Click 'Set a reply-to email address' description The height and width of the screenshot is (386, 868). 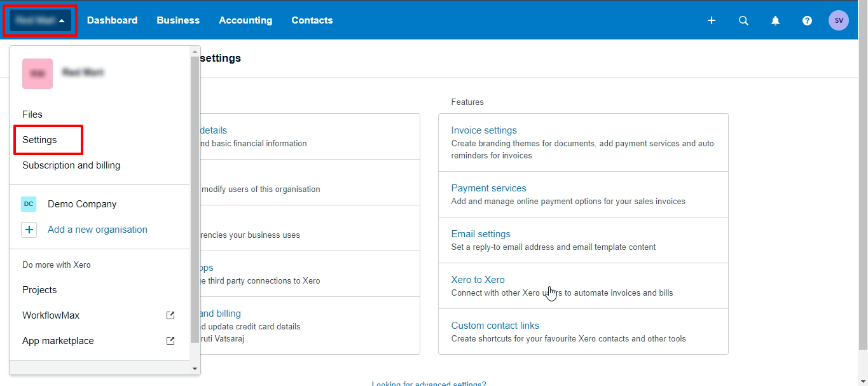click(553, 247)
